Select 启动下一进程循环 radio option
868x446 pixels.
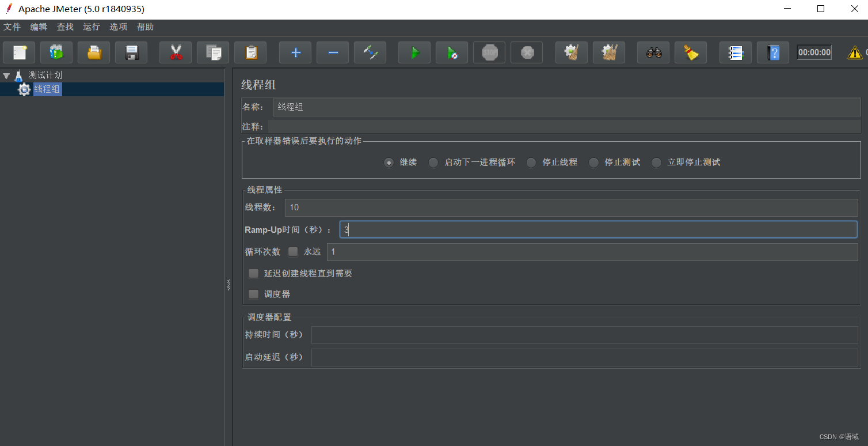433,162
